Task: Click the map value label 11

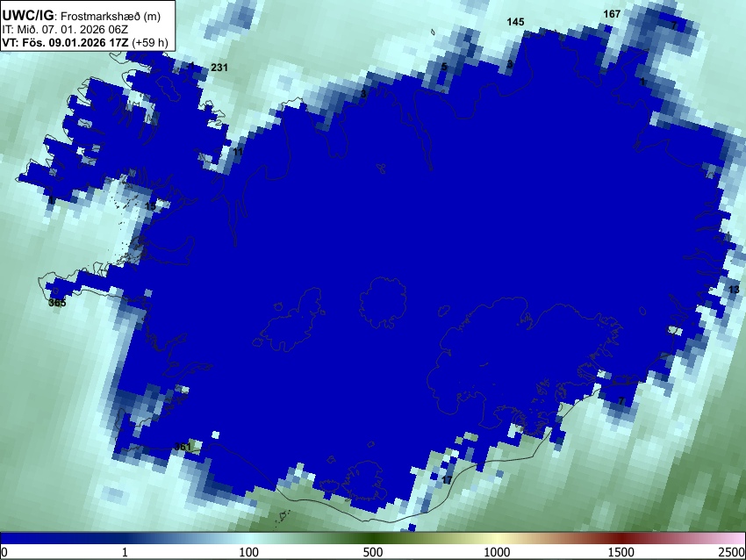Action: (238, 152)
